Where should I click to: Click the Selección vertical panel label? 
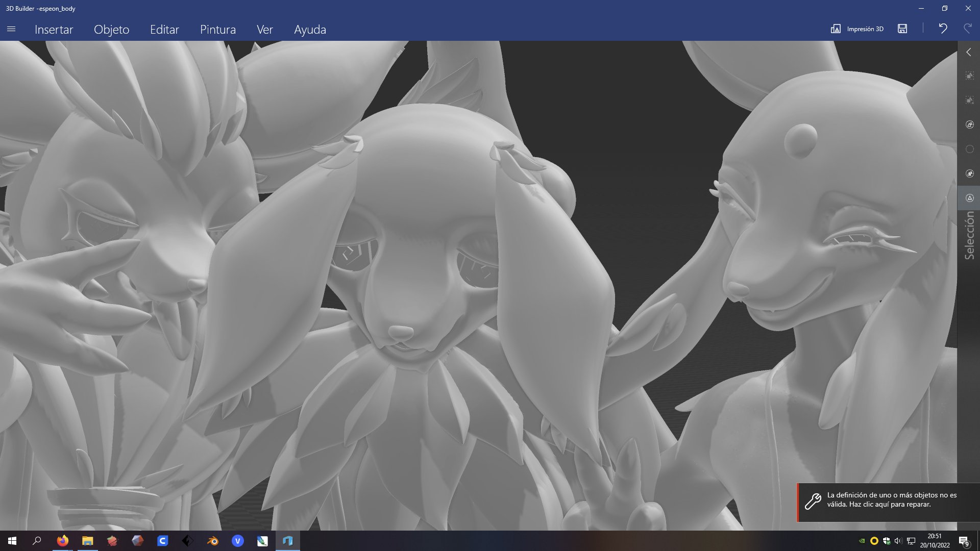pyautogui.click(x=969, y=236)
